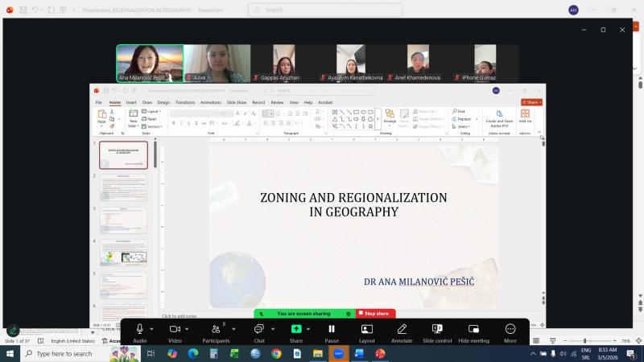Mute microphone using the Audio icon

click(x=139, y=329)
